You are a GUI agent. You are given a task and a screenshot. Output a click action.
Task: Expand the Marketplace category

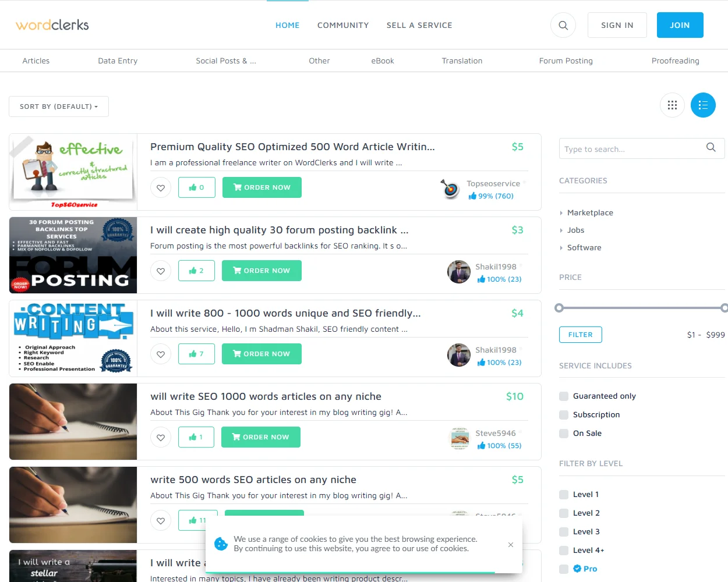(x=589, y=213)
